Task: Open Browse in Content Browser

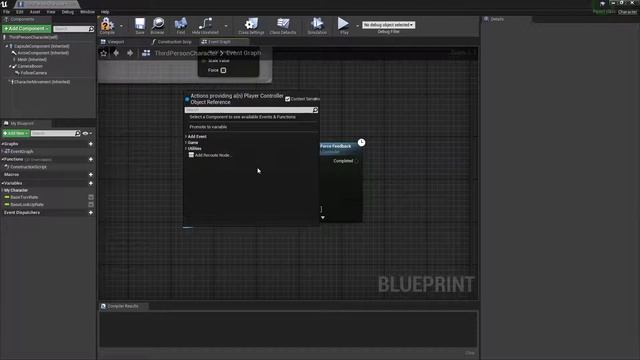Action: coord(158,24)
